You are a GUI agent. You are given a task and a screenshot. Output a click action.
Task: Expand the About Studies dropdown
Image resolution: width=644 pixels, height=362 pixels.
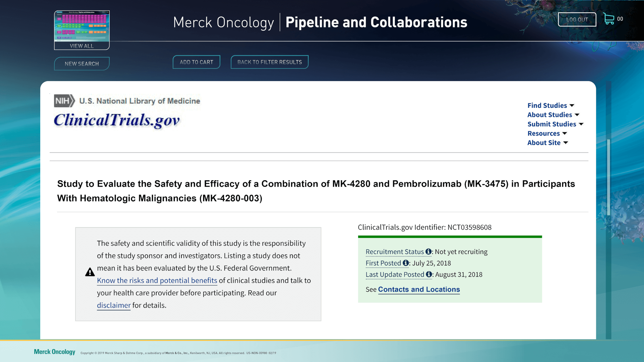(553, 115)
